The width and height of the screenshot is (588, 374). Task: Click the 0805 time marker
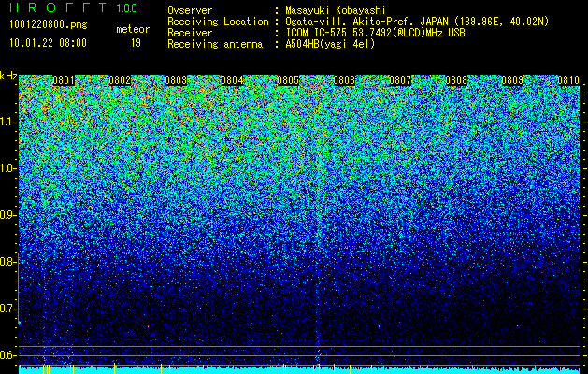[x=288, y=80]
